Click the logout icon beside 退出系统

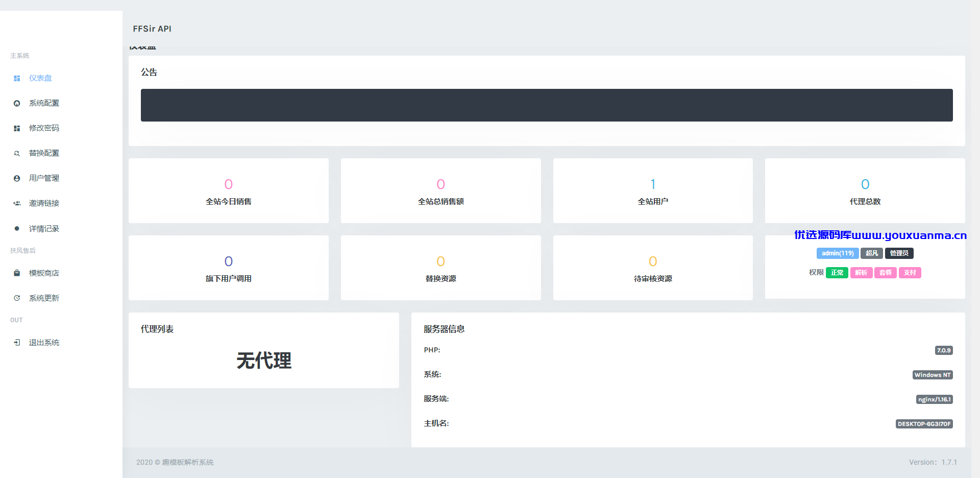[x=17, y=342]
